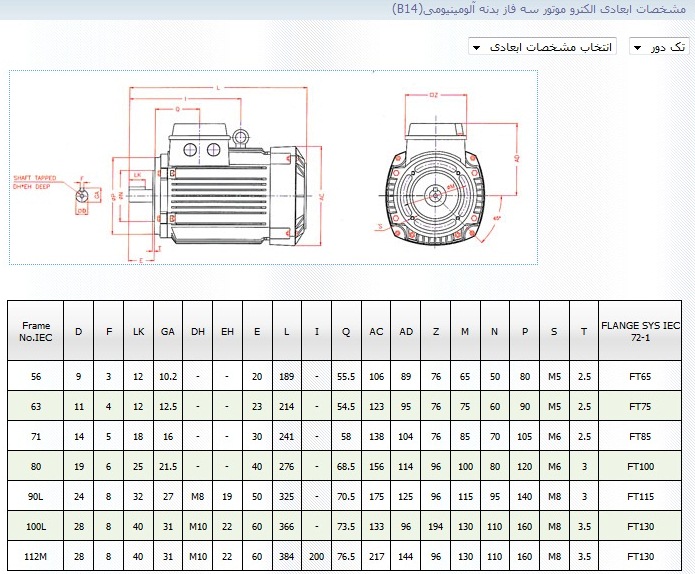Image resolution: width=695 pixels, height=574 pixels.
Task: Select the 'DH' column header
Action: click(x=198, y=332)
